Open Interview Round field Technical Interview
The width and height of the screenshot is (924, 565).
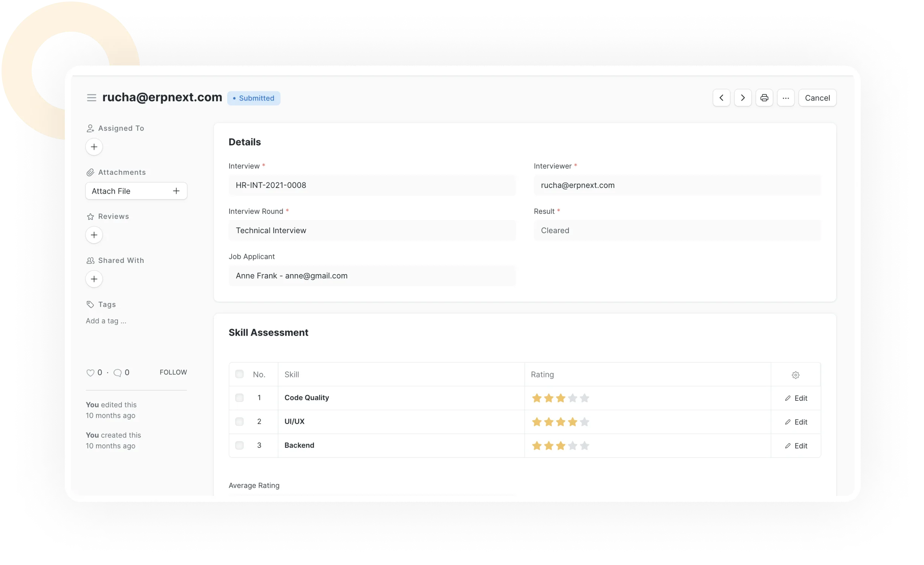point(372,231)
